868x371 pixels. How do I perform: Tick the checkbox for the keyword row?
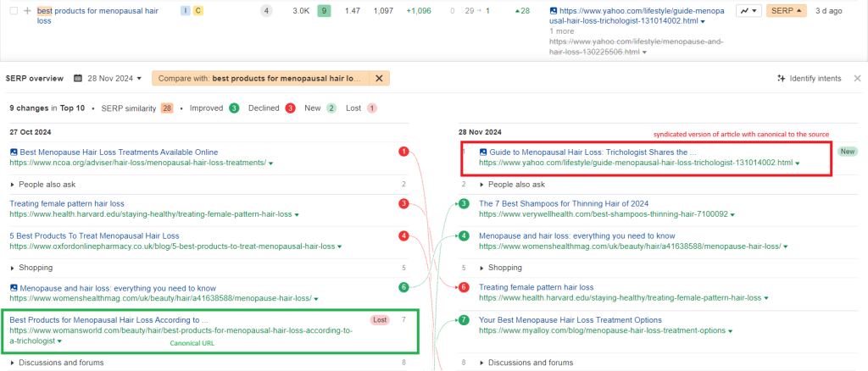click(x=13, y=11)
